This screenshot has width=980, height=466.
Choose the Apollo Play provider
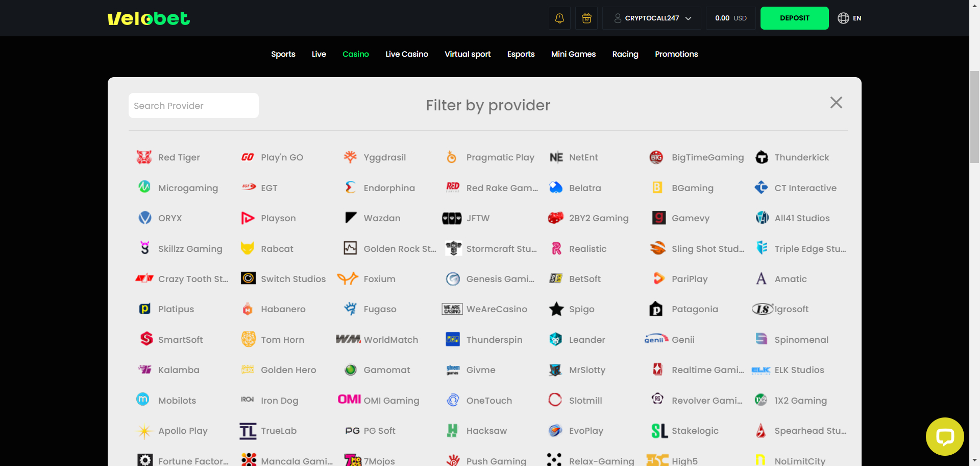(173, 431)
